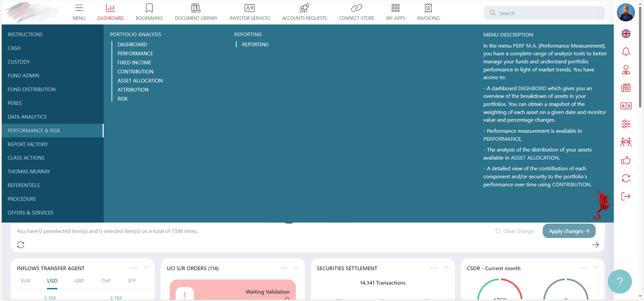
Task: Collapse the Securities Settlement widget
Action: 446,268
